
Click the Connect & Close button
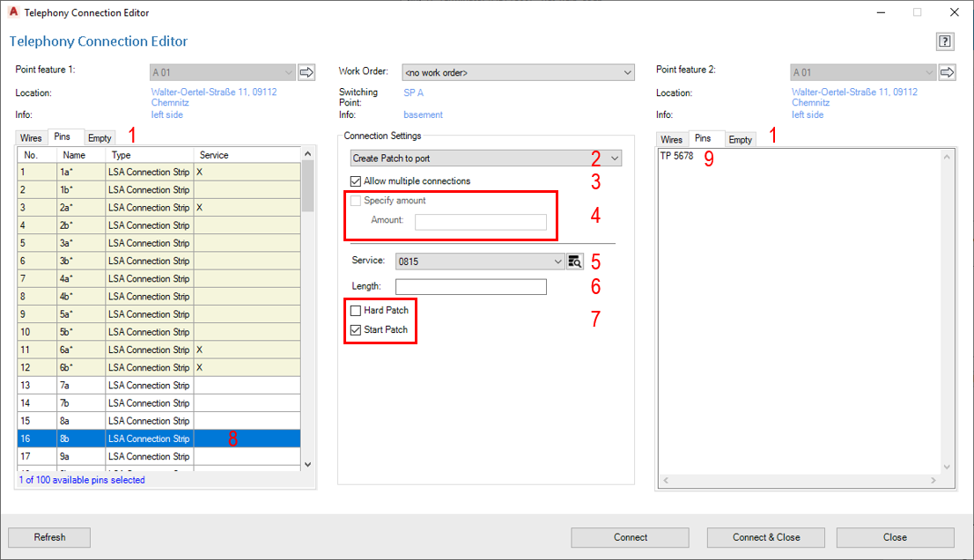tap(766, 538)
